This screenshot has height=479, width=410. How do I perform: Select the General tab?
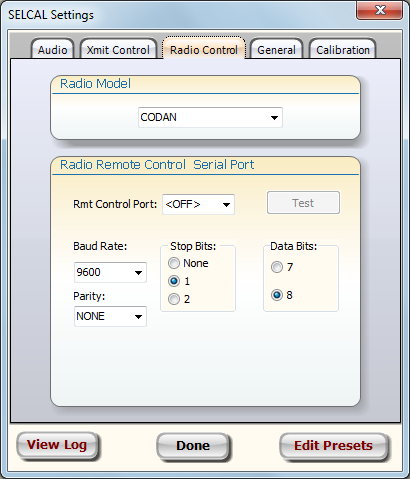(x=276, y=49)
